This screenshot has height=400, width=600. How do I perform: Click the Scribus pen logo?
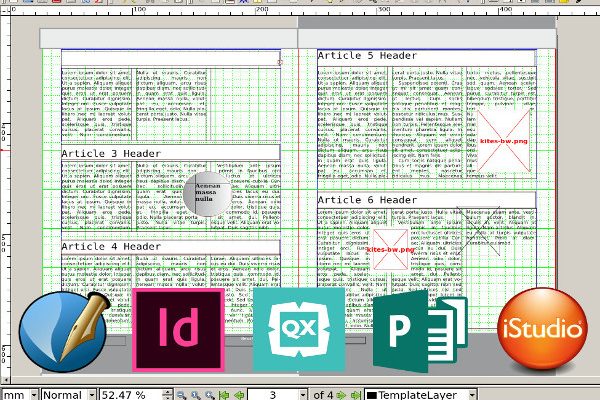point(64,331)
